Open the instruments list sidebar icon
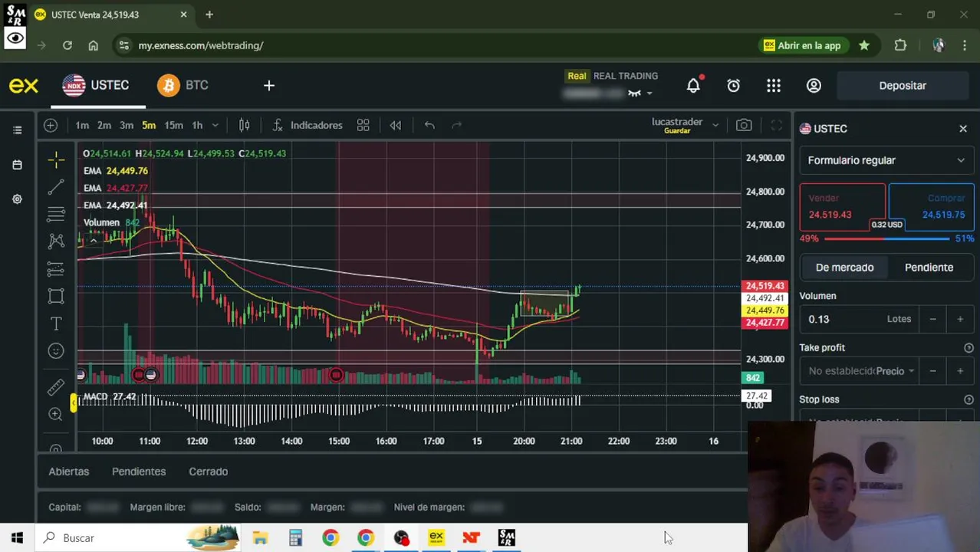980x552 pixels. [17, 130]
